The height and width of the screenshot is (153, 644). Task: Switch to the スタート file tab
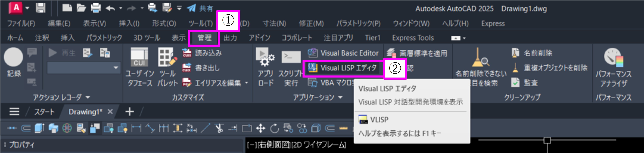[x=44, y=112]
